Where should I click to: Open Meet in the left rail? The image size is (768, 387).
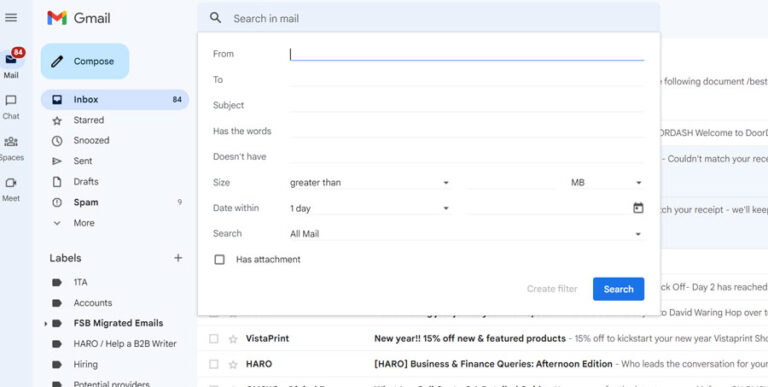point(11,190)
